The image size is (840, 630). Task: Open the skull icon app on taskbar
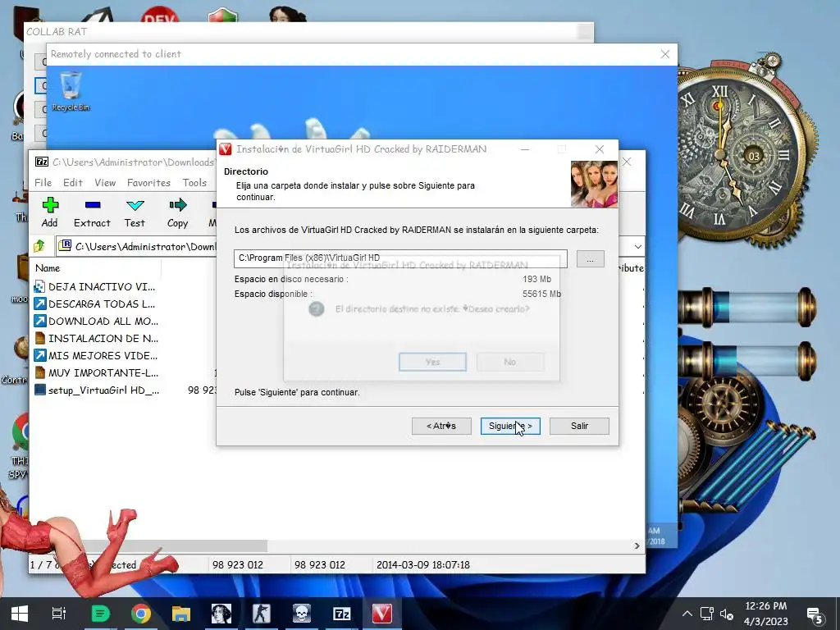(302, 614)
